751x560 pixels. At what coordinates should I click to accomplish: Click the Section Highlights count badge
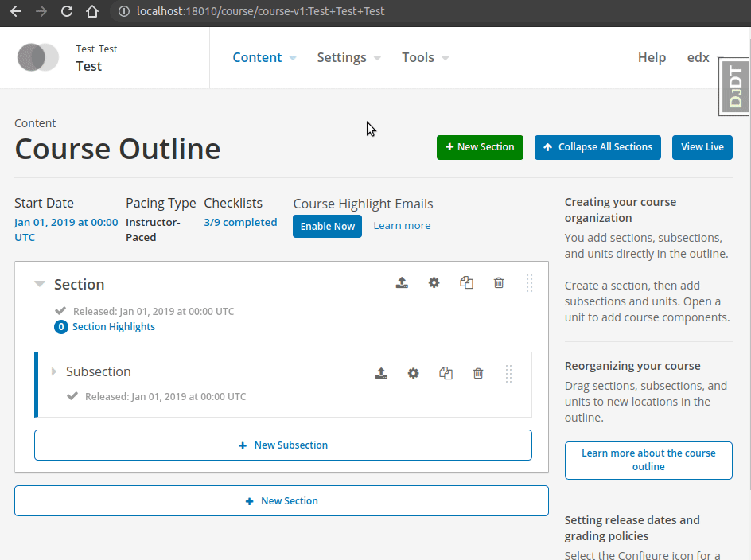click(60, 327)
